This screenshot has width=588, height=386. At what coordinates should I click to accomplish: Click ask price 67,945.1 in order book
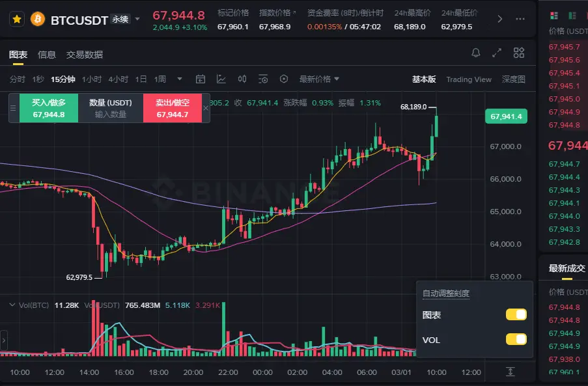coord(564,86)
